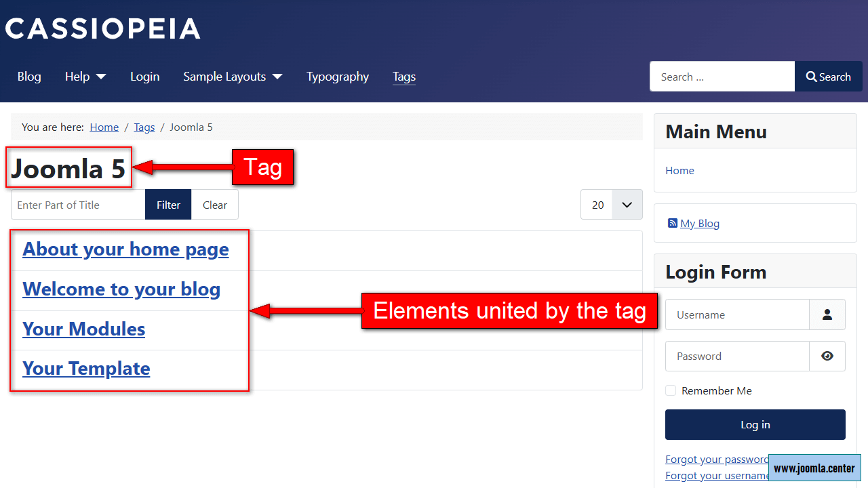Open the My Blog feed link
The image size is (868, 488).
pos(700,223)
